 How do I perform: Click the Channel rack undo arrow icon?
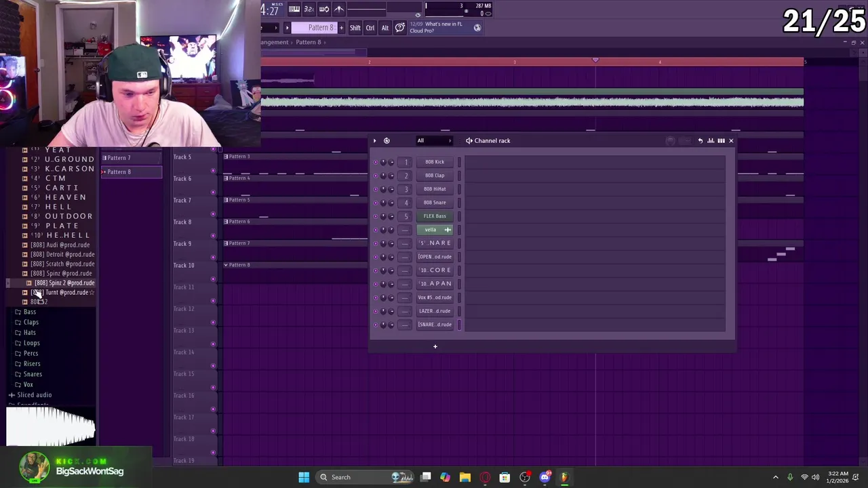coord(700,140)
